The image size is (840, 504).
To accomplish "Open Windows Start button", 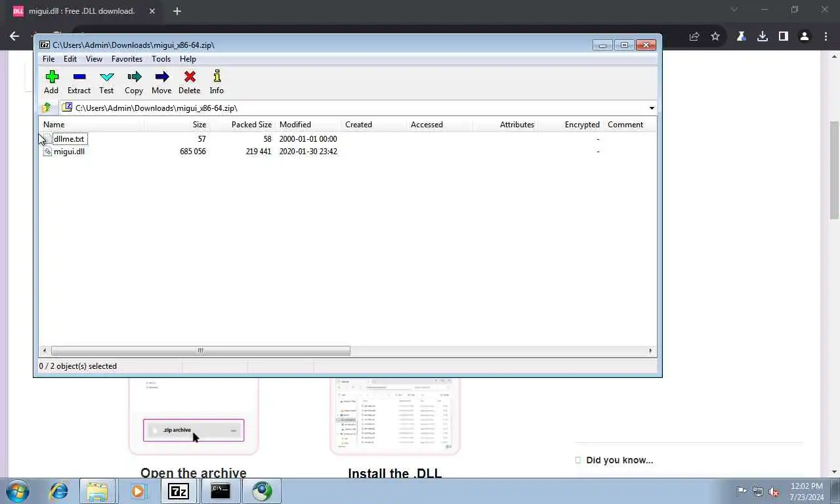I will click(18, 491).
